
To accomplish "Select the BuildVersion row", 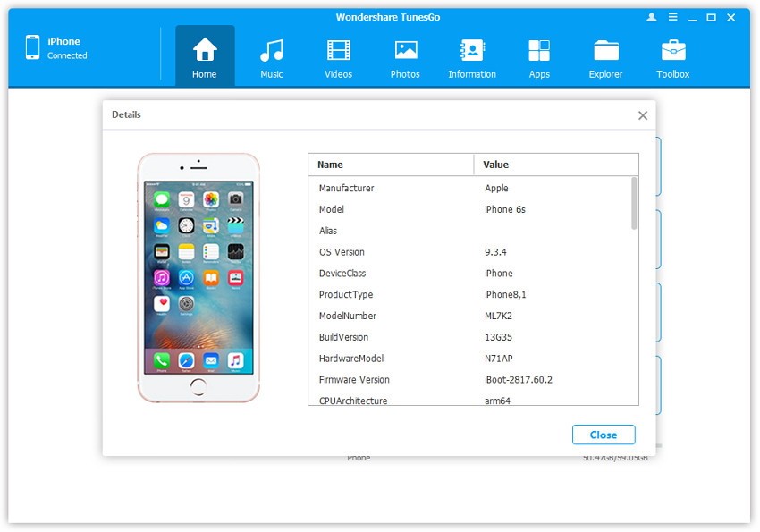I will tap(469, 337).
